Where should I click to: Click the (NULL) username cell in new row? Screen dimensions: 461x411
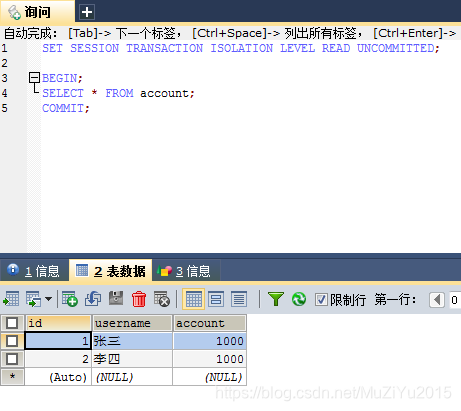point(132,377)
